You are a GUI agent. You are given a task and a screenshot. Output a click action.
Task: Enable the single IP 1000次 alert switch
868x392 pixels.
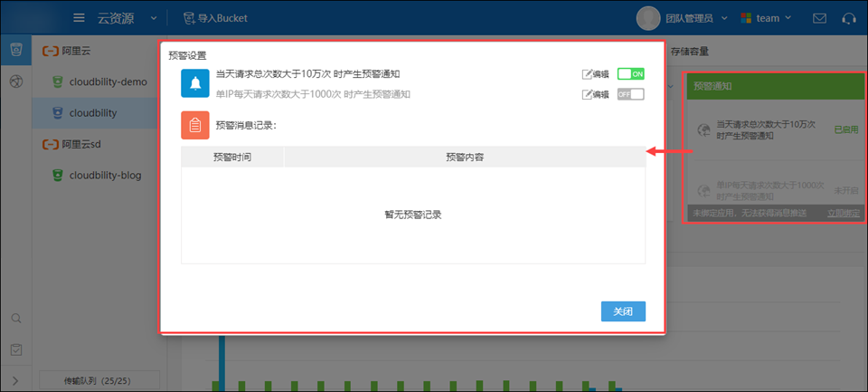[x=630, y=94]
